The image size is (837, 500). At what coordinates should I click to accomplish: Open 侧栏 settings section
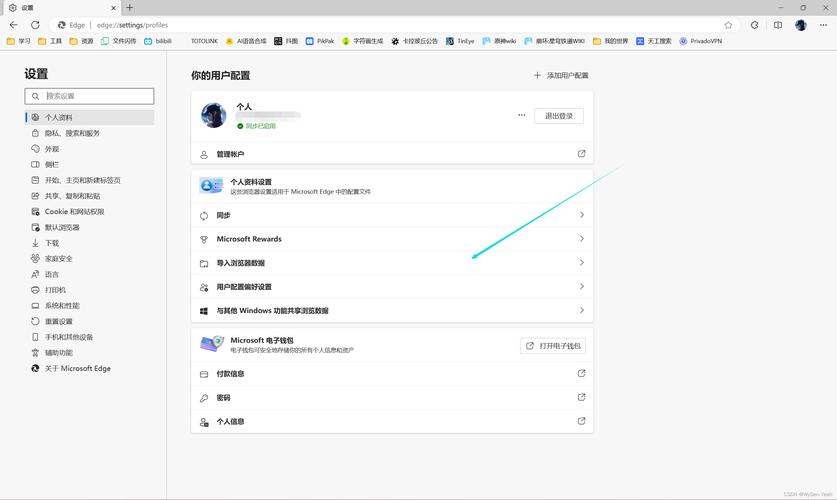(90, 164)
